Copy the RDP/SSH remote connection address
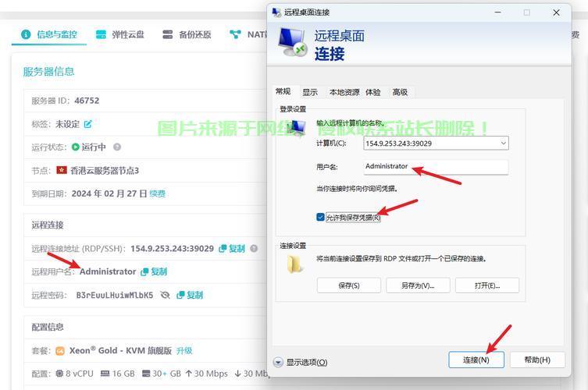The height and width of the screenshot is (390, 588). (x=232, y=248)
